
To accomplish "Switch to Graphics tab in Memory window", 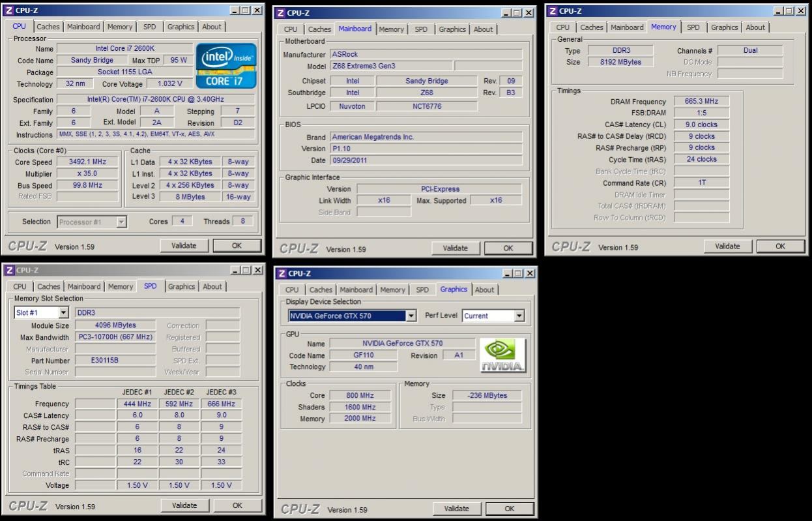I will click(x=724, y=27).
